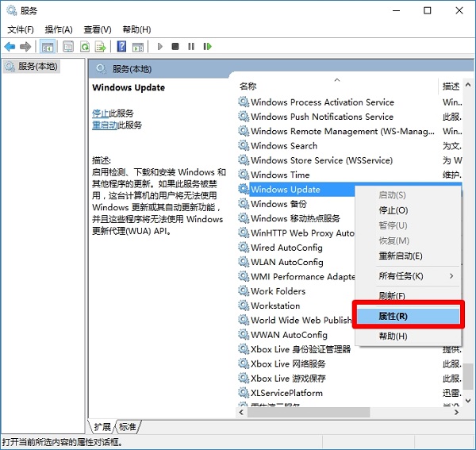Select Windows 移动热点服务 row
The width and height of the screenshot is (476, 450).
tap(296, 218)
